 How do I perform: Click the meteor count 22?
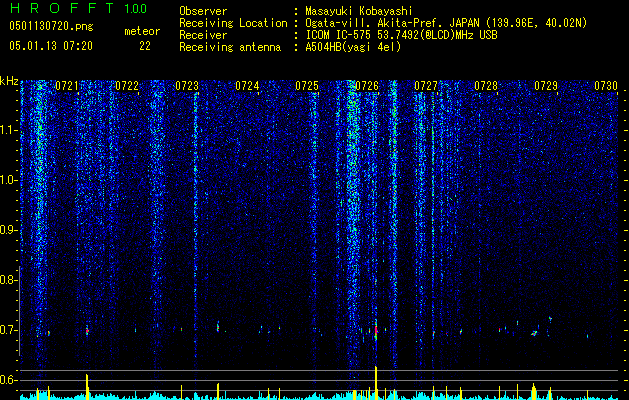pos(145,46)
